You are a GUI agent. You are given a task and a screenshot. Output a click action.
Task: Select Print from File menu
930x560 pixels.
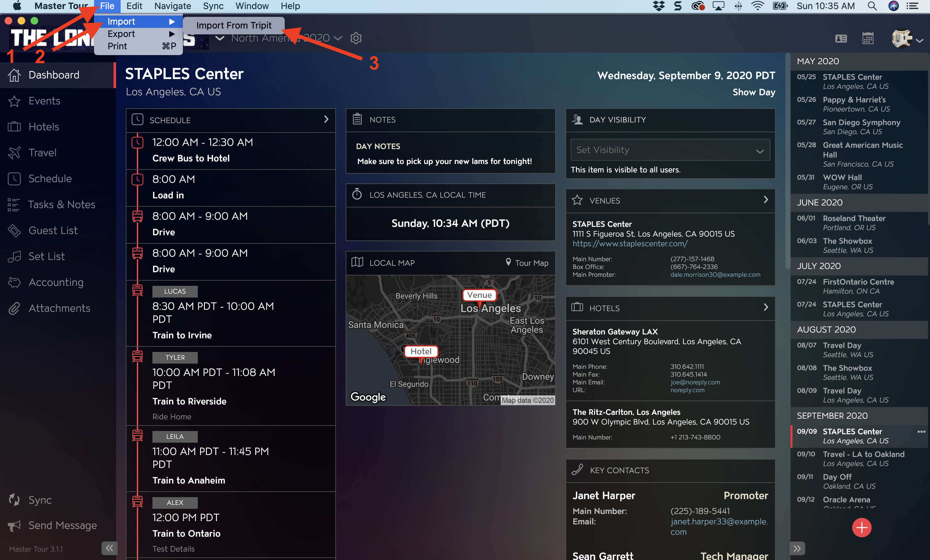click(138, 46)
